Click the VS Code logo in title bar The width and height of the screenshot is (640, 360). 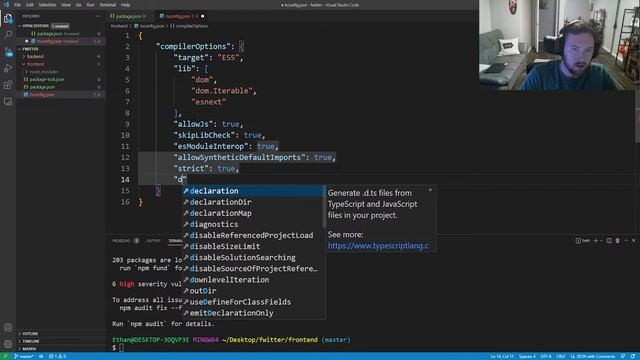click(x=6, y=5)
